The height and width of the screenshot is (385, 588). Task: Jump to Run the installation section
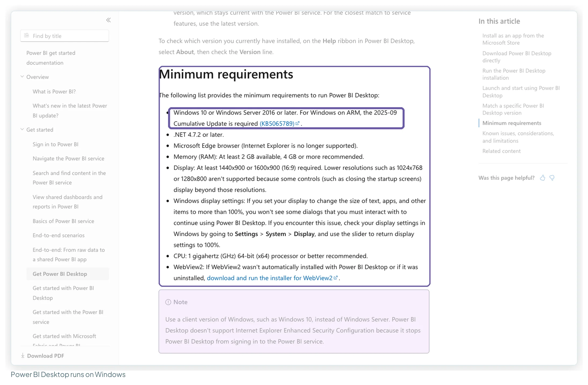click(x=514, y=74)
